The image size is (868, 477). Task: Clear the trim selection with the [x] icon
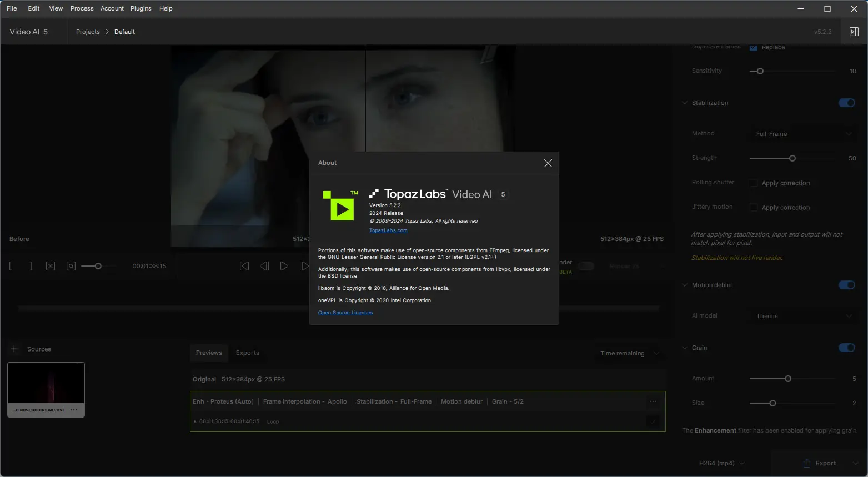coord(51,266)
